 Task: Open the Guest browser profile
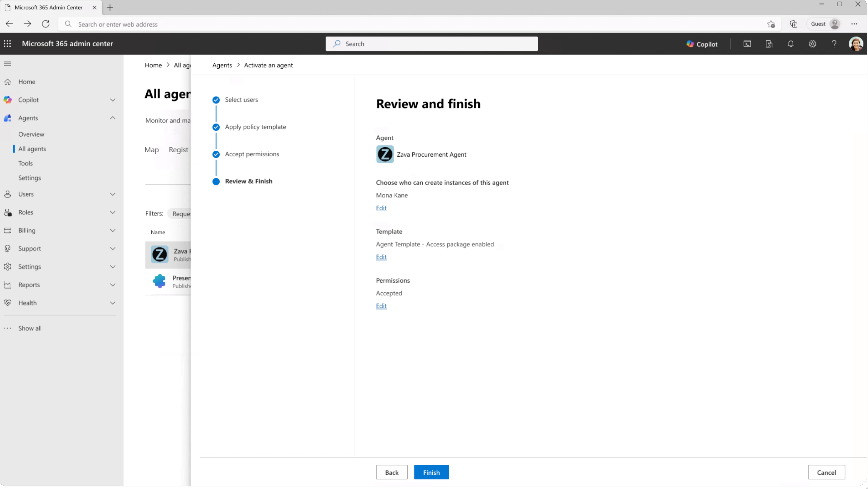pyautogui.click(x=824, y=24)
